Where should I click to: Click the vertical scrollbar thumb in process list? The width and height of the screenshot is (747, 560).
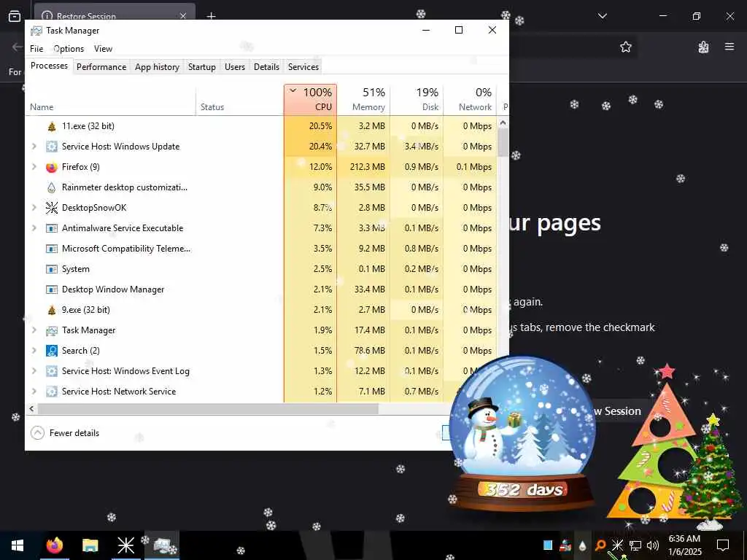click(x=503, y=142)
